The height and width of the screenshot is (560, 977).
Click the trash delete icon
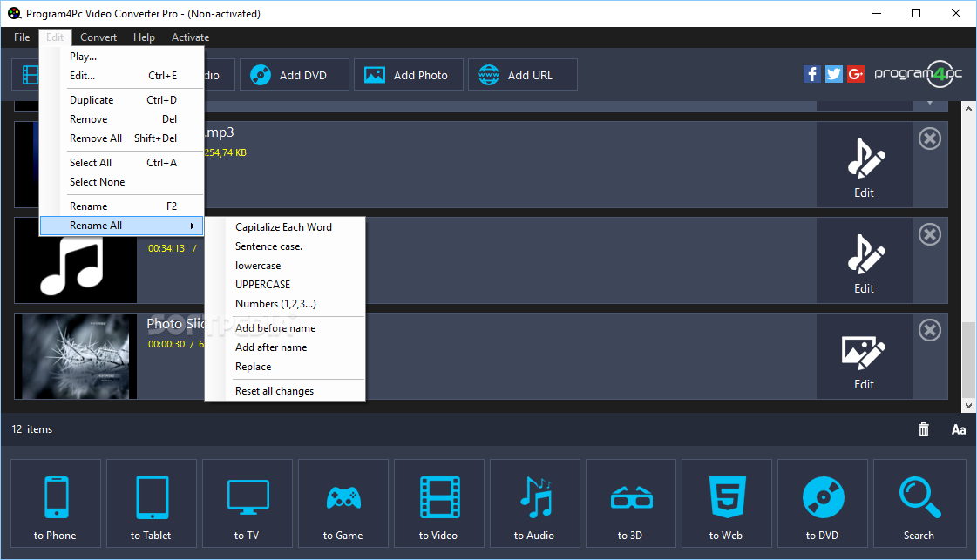tap(924, 429)
